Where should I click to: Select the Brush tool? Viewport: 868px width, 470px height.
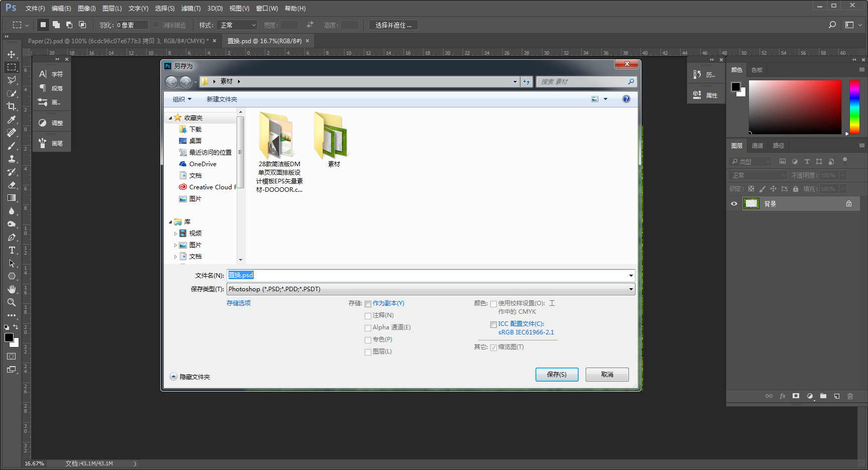(x=12, y=146)
